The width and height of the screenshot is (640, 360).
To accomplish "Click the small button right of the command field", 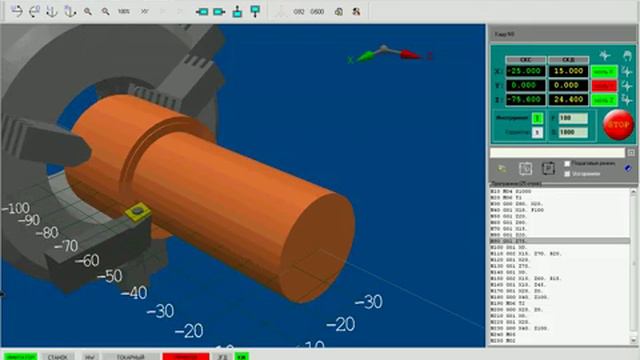I will tap(631, 153).
